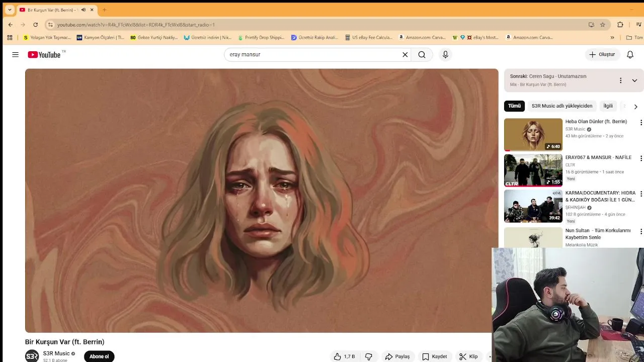Image resolution: width=644 pixels, height=362 pixels.
Task: Open the video title Bir Kurşun Var text
Action: click(x=65, y=342)
